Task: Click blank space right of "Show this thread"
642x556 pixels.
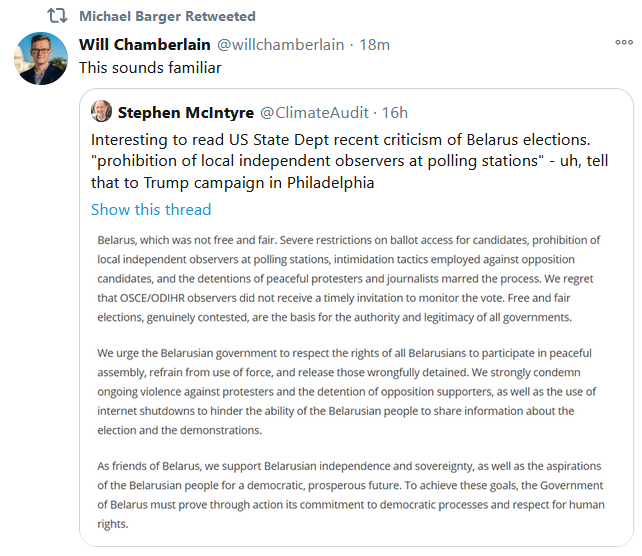Action: (x=420, y=209)
